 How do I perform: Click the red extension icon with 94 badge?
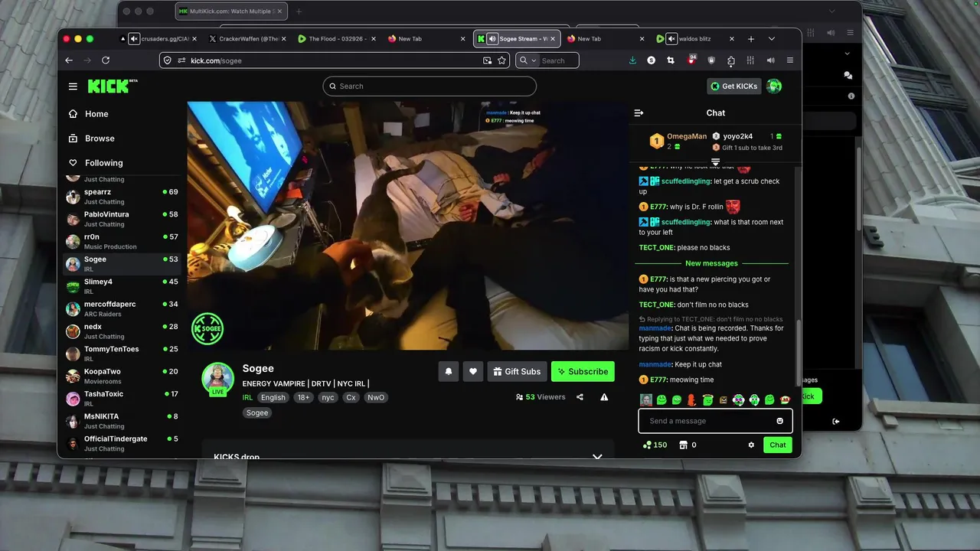point(691,60)
